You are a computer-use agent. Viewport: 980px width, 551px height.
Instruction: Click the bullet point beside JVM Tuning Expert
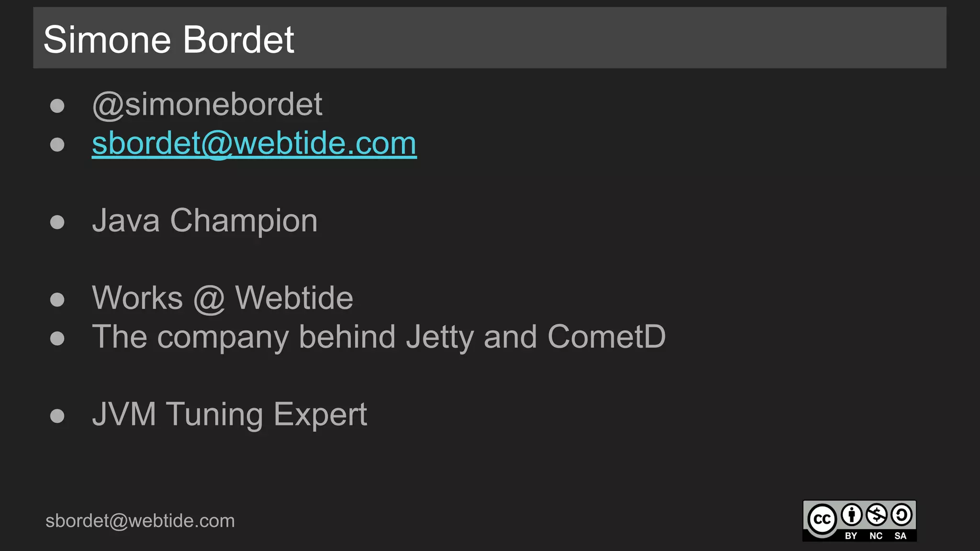point(57,416)
